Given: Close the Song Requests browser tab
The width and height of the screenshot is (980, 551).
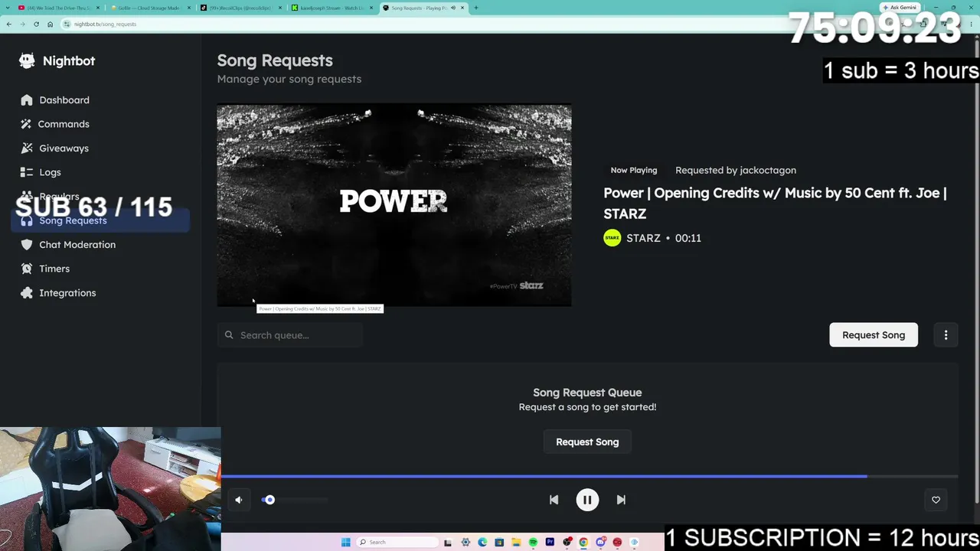Looking at the screenshot, I should (462, 8).
